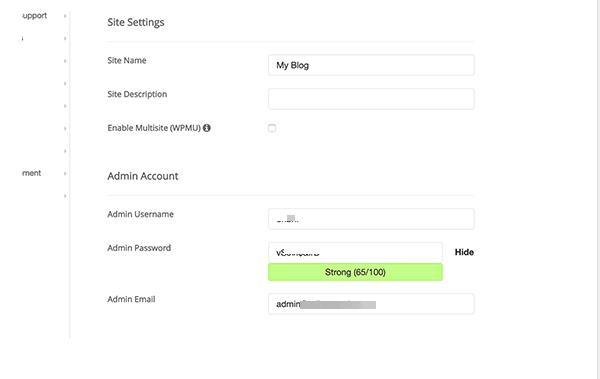Click the Multisite info icon
The height and width of the screenshot is (379, 600).
(207, 128)
